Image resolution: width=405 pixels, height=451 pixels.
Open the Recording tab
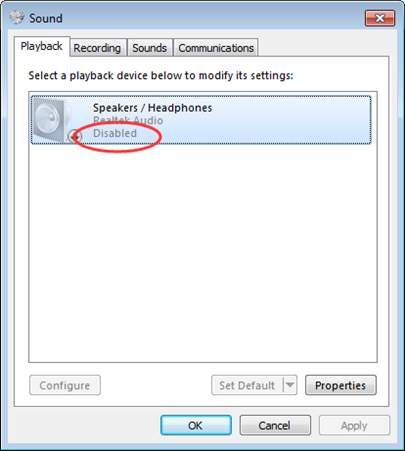coord(97,48)
